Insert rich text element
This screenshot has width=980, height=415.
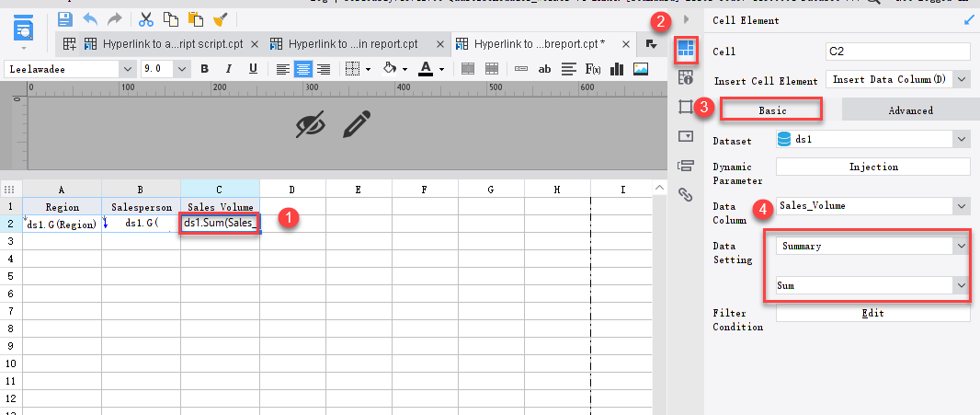point(568,69)
